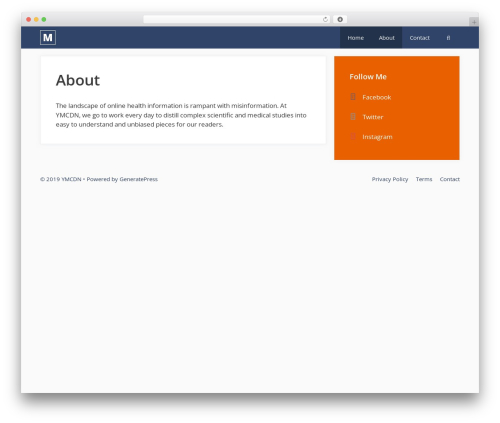
Task: Click the © 2019 YMCDN copyright text
Action: 61,179
